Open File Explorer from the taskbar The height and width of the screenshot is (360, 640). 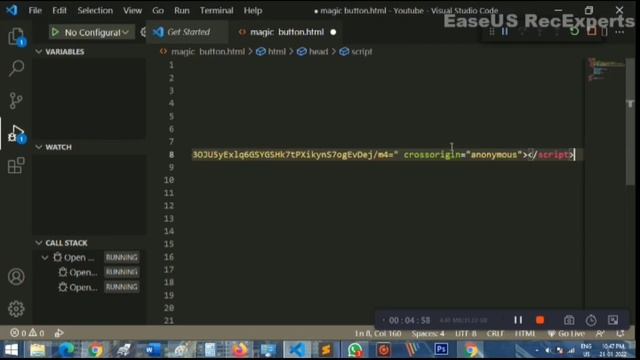pos(38,350)
